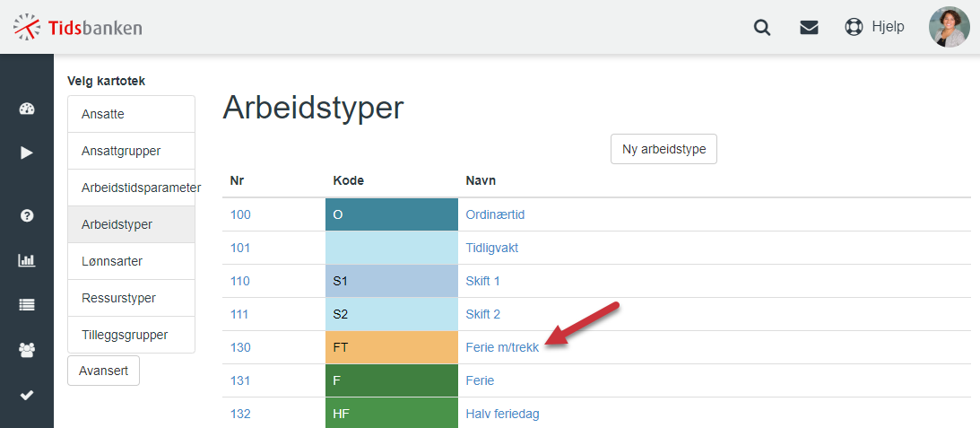Click the Hjelp lifebuoy icon
This screenshot has width=980, height=428.
pyautogui.click(x=854, y=28)
